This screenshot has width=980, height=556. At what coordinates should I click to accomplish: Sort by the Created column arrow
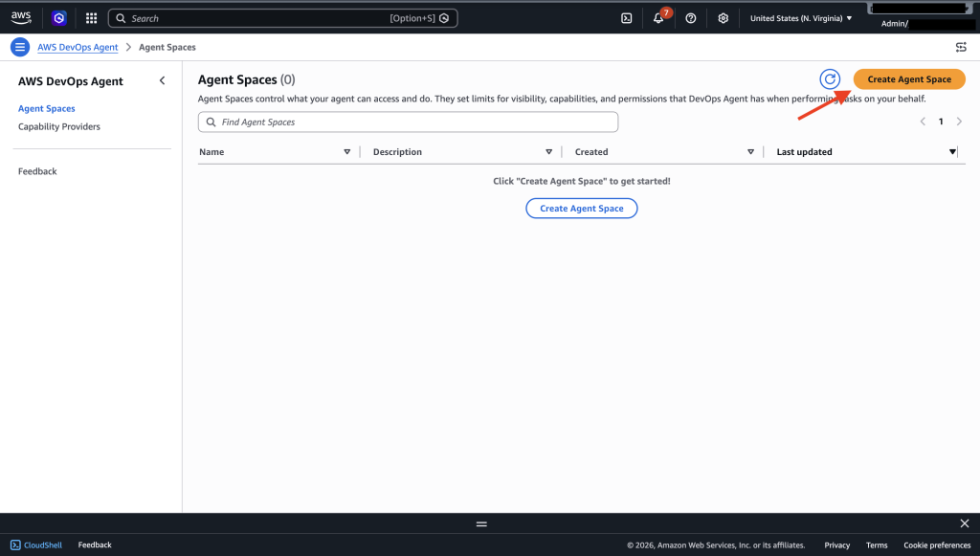(750, 152)
